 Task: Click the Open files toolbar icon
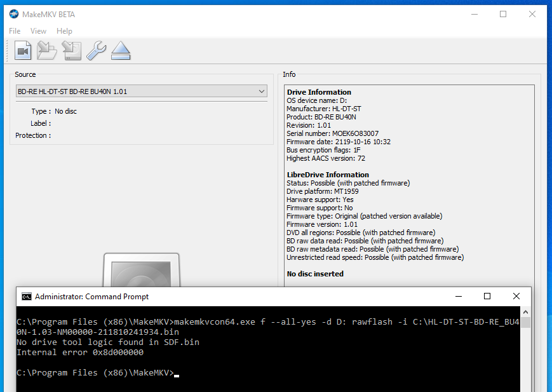(23, 51)
